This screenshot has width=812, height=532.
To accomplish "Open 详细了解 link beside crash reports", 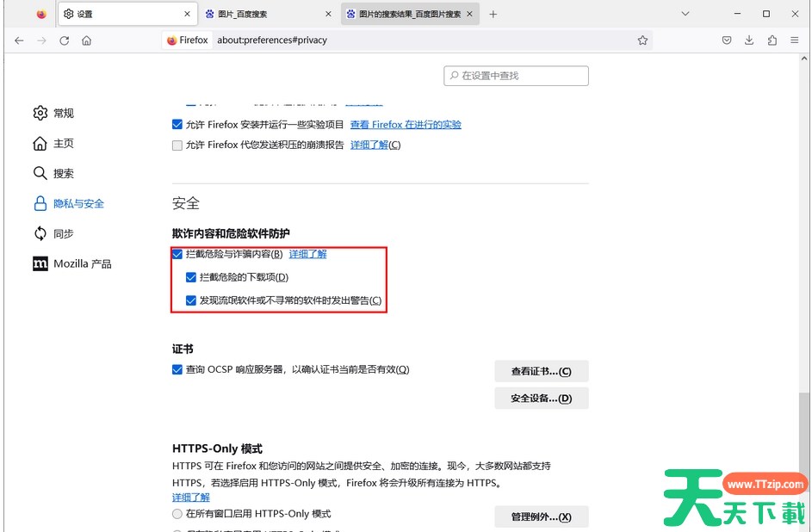I will (369, 145).
